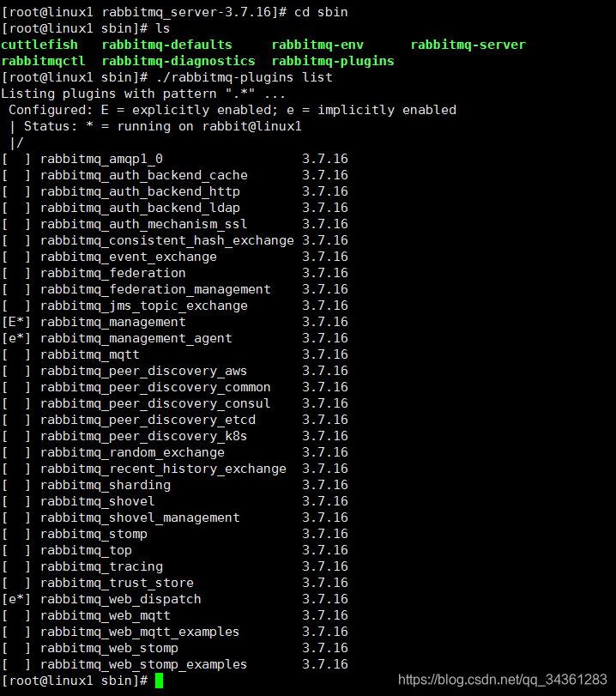Click the 'Configured: E = explicitly enabled' line
The image size is (616, 696).
pyautogui.click(x=233, y=110)
